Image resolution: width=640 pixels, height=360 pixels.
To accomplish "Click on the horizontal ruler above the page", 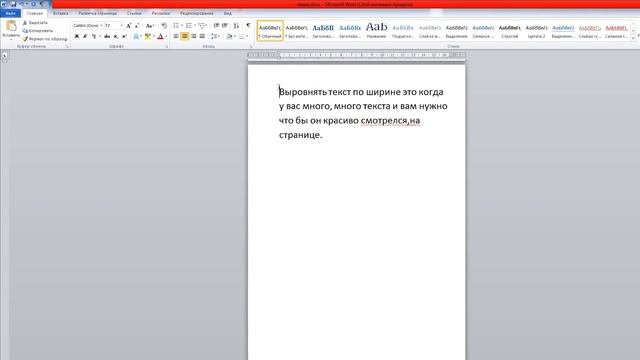I will 356,55.
